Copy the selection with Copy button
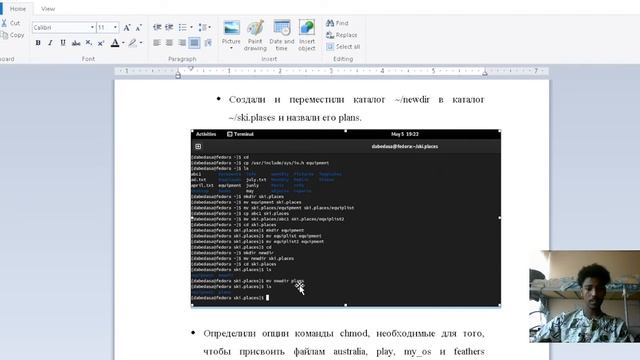Screen dimensions: 640x360 click(13, 35)
